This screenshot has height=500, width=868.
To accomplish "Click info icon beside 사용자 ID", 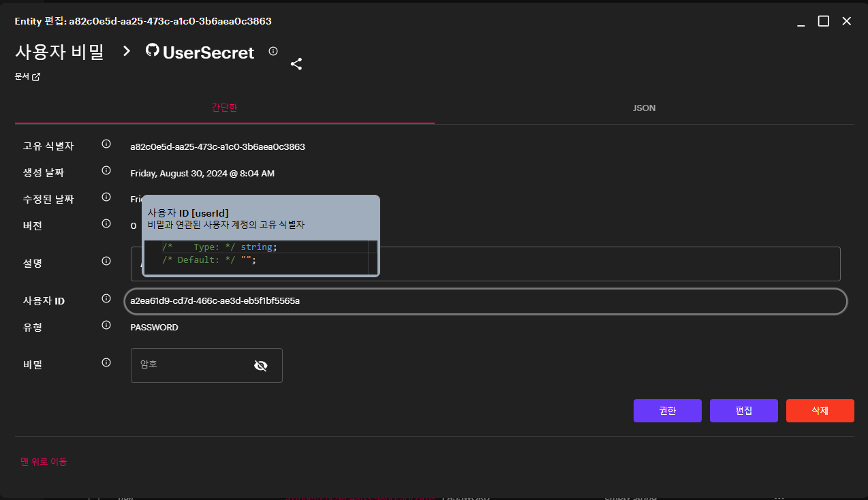I will tap(106, 299).
